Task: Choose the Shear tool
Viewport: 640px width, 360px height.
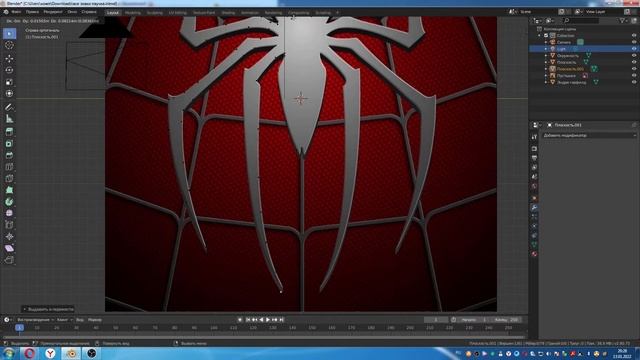Action: click(9, 248)
